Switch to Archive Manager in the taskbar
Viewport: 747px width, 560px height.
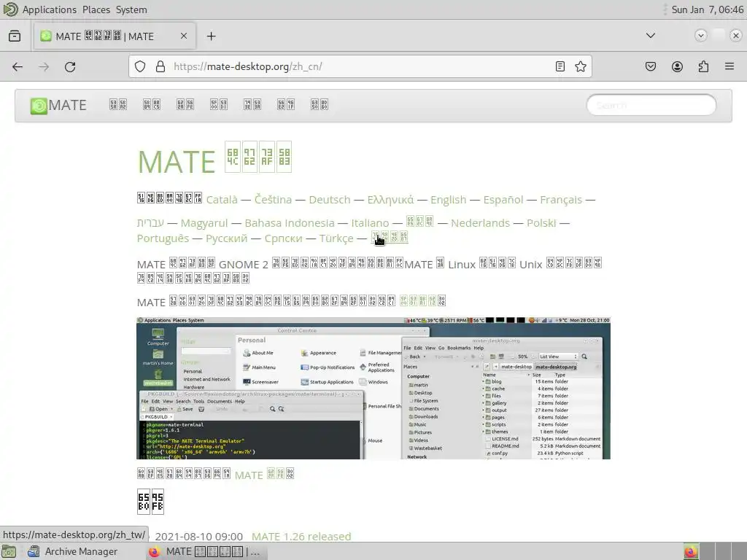point(72,551)
